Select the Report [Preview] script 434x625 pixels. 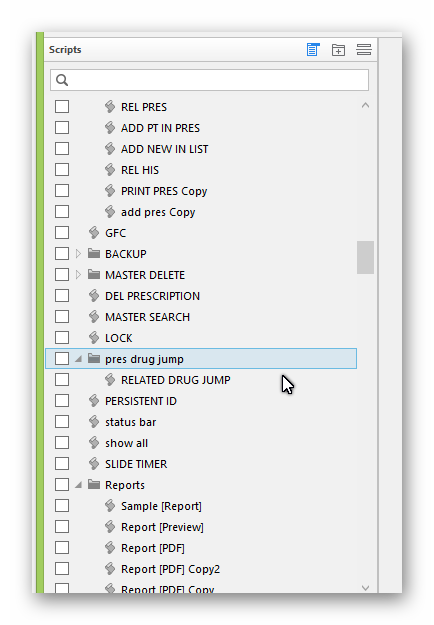point(162,527)
